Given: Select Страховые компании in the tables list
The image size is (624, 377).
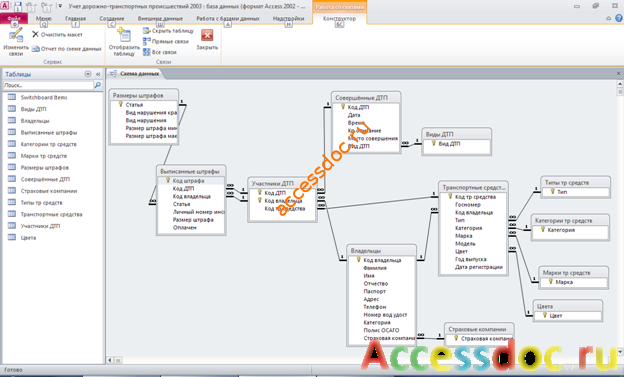Looking at the screenshot, I should (49, 191).
